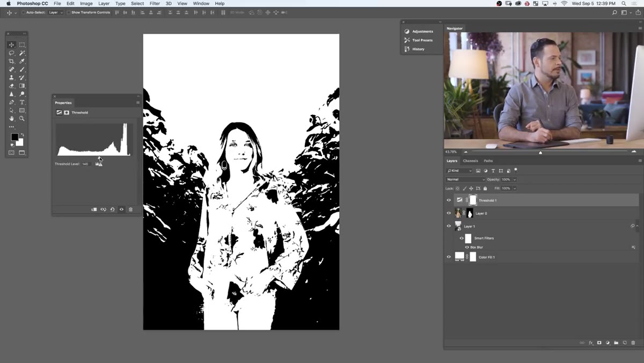
Task: Select the Dodge tool
Action: [x=22, y=94]
